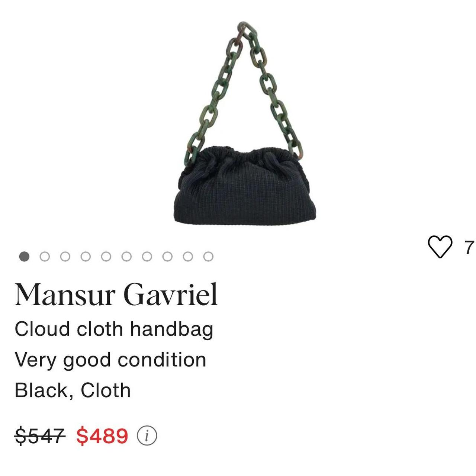Jump to the fifth carousel dot

coord(106,257)
